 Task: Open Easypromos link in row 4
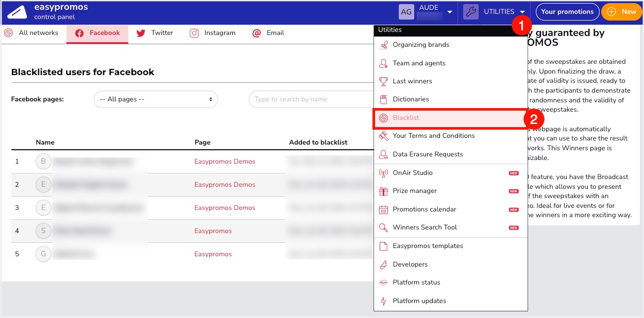pyautogui.click(x=213, y=231)
